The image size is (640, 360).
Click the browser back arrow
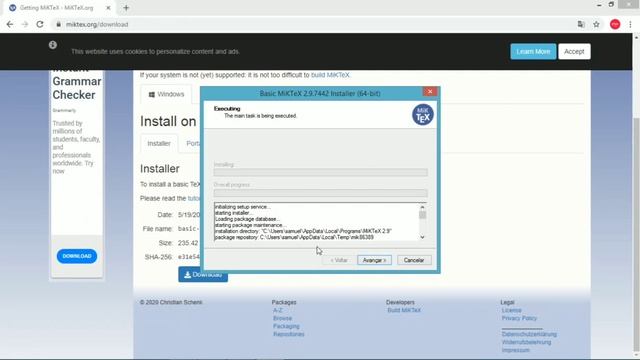point(10,24)
